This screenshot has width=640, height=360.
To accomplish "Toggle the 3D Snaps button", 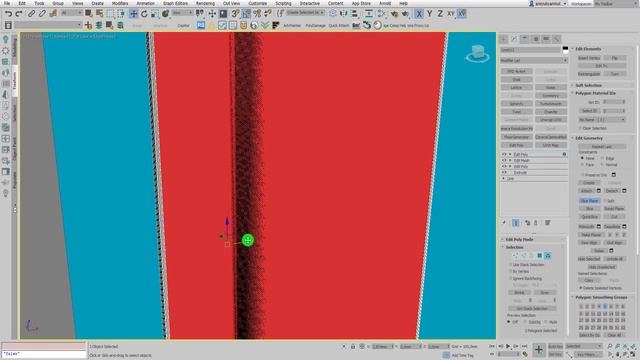I will click(x=236, y=14).
